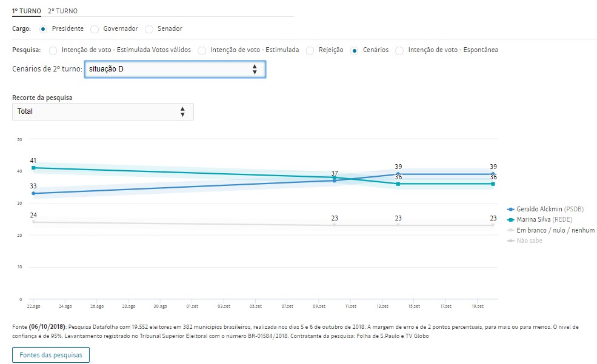Select Intenção de voto - Estimulada Votos válidos

53,50
